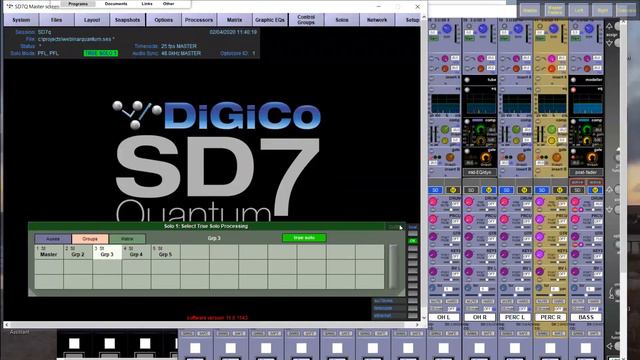Click the PERC L GTR aux send knob
This screenshot has height=360, width=640.
click(504, 237)
